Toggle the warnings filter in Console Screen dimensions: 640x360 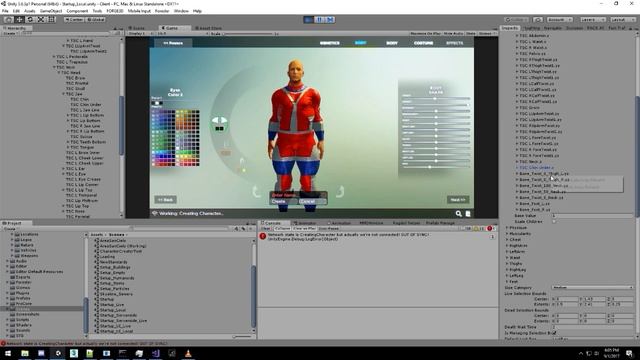(x=478, y=229)
